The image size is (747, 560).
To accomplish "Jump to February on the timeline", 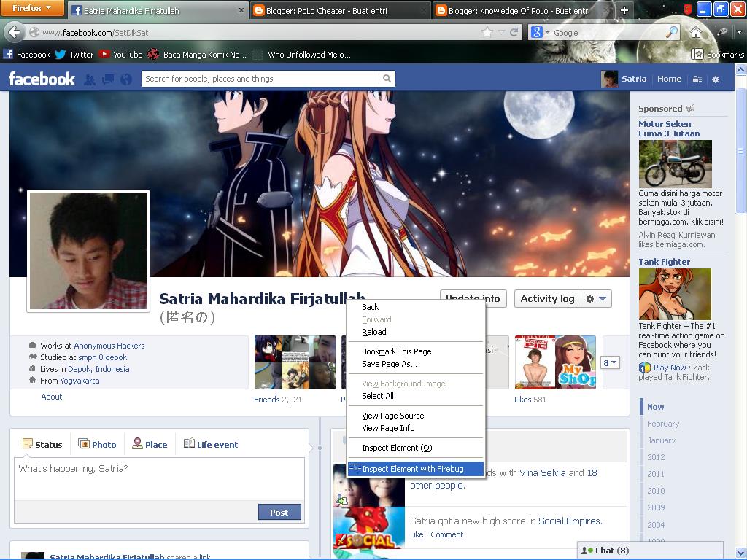I will pos(663,424).
